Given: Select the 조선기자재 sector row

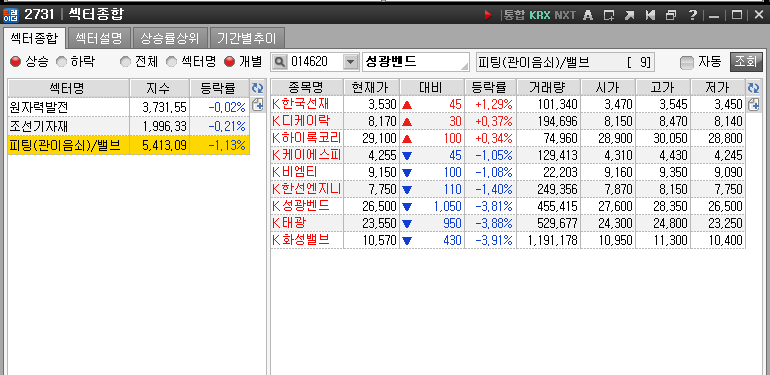Looking at the screenshot, I should tap(129, 126).
